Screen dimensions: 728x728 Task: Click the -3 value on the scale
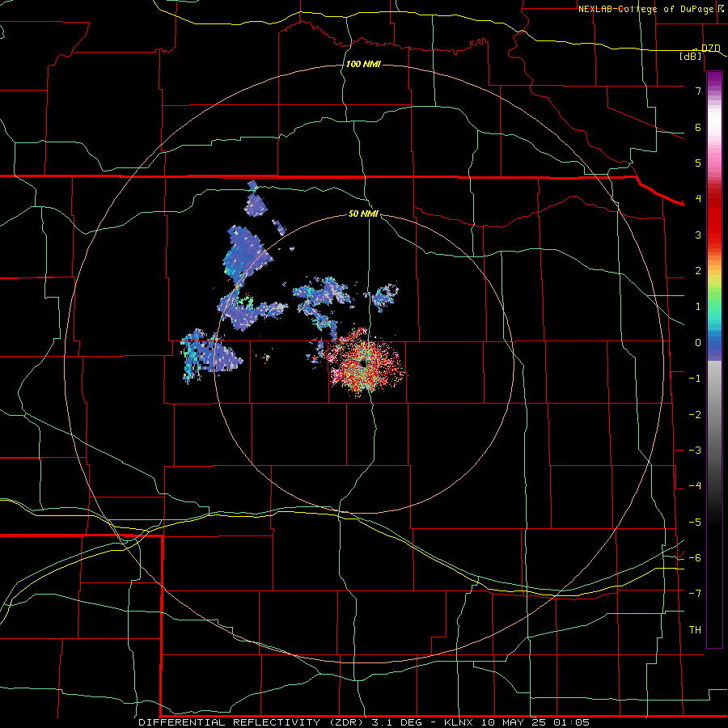(x=695, y=451)
